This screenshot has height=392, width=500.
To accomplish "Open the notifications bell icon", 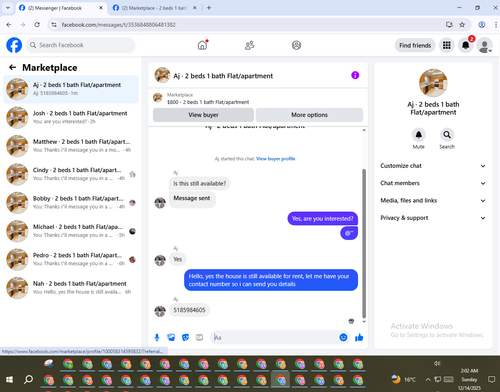I will 466,45.
